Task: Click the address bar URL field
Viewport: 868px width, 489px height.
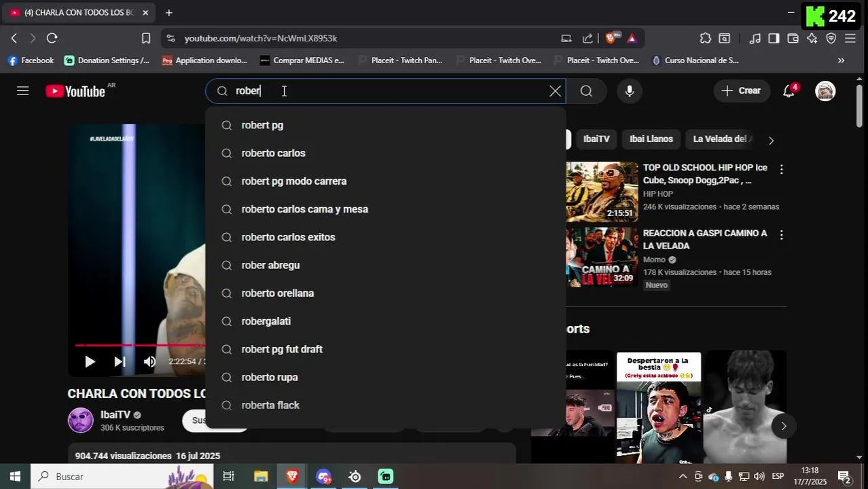Action: coord(367,38)
